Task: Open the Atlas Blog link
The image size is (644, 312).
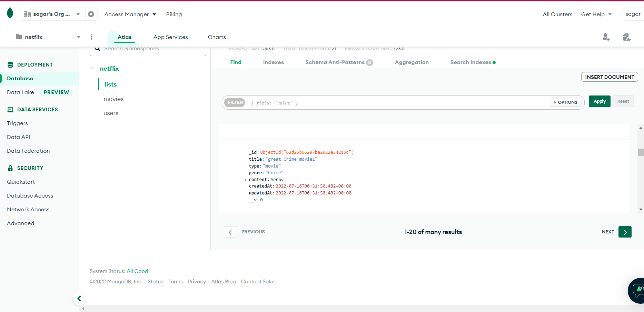Action: [223, 281]
